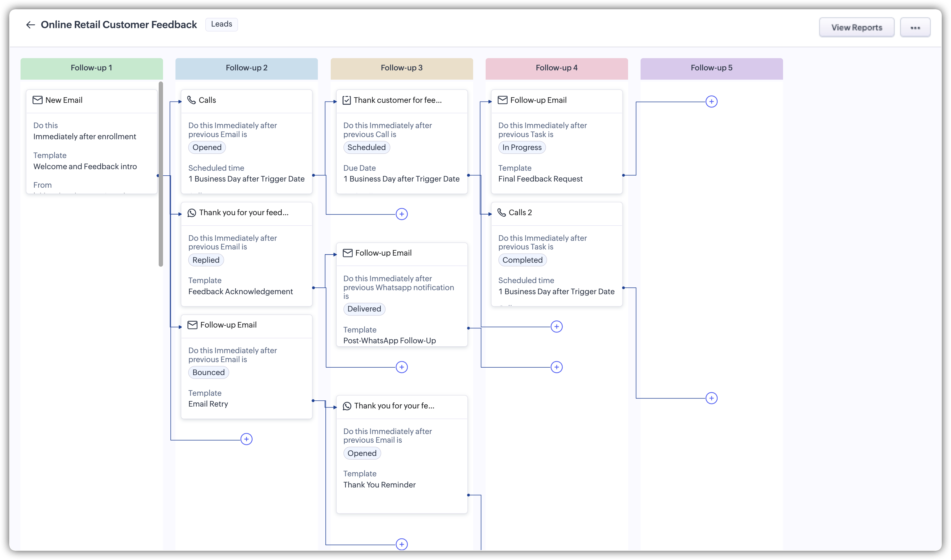Click the phone icon on Calls card

tap(191, 100)
